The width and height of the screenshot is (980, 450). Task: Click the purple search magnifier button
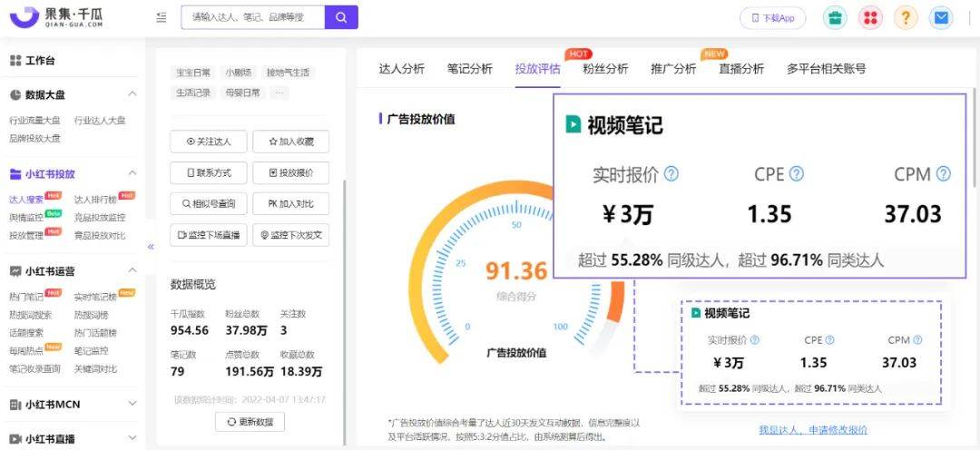(341, 17)
